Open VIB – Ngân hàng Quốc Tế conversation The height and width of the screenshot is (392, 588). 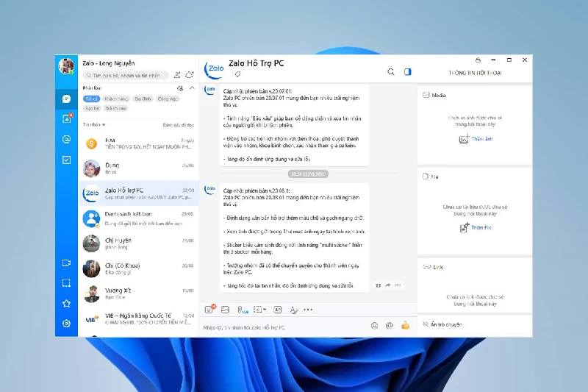point(138,319)
